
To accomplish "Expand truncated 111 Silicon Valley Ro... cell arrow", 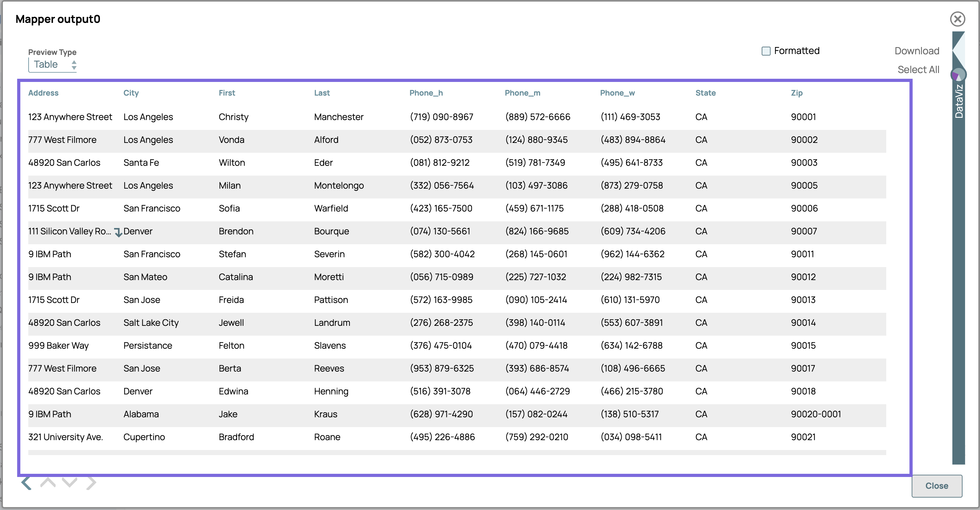I will (x=118, y=232).
